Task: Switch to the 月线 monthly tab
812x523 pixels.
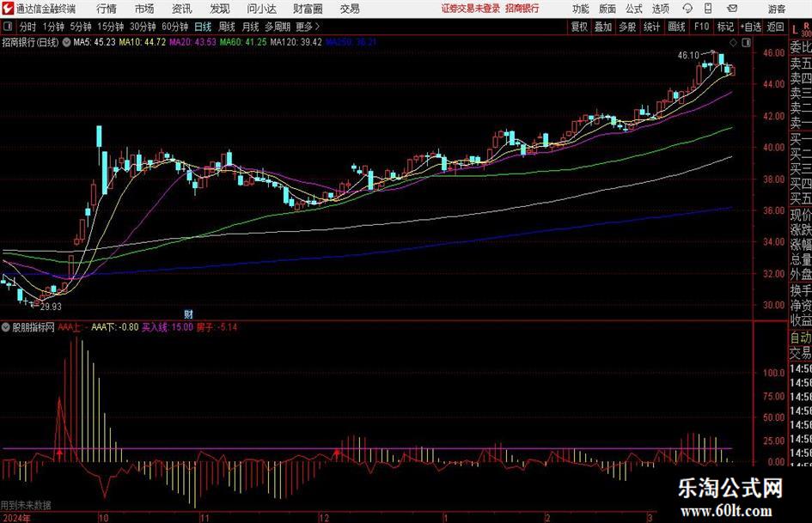Action: coord(251,27)
